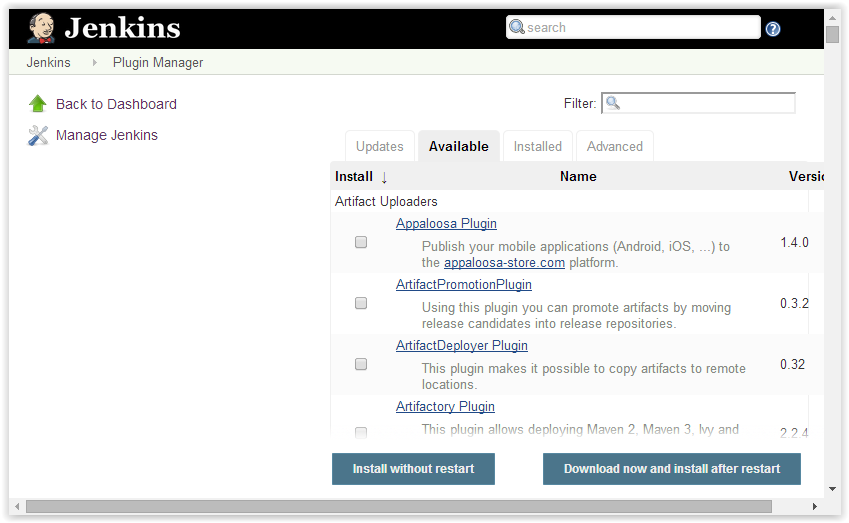The height and width of the screenshot is (523, 849).
Task: Click the Name column header
Action: click(578, 176)
